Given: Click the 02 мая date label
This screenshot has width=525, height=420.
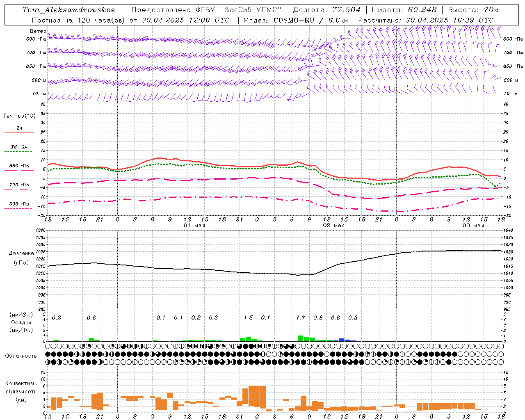Looking at the screenshot, I should 334,226.
